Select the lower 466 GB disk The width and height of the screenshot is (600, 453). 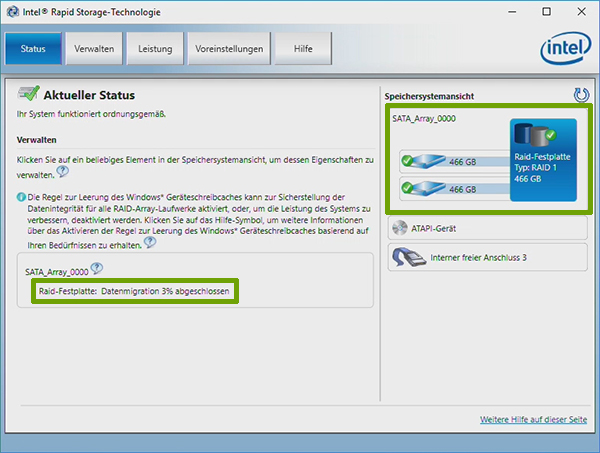[x=455, y=188]
